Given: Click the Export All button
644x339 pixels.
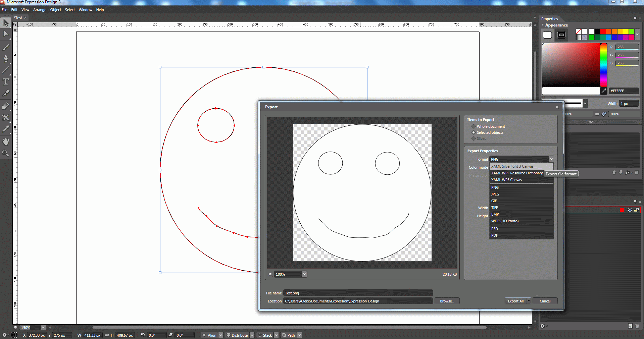Looking at the screenshot, I should [516, 301].
